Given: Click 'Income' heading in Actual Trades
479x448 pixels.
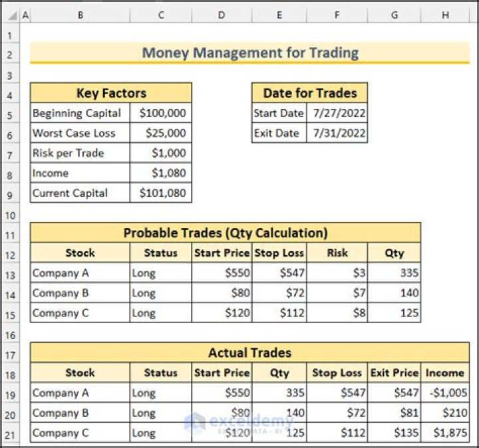Looking at the screenshot, I should tap(445, 373).
